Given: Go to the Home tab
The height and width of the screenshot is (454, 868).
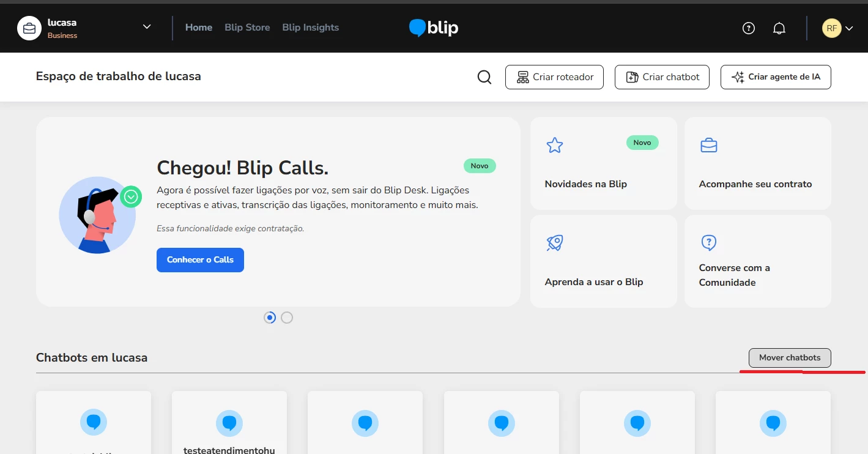Looking at the screenshot, I should [199, 28].
